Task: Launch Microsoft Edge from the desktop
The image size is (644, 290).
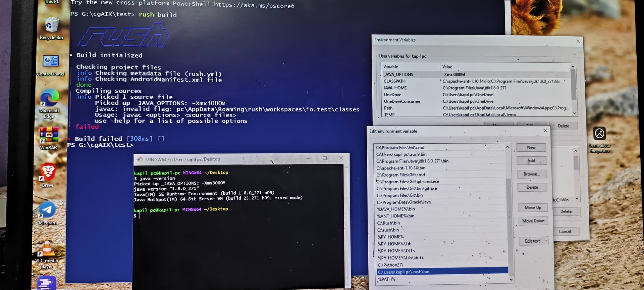Action: 49,104
